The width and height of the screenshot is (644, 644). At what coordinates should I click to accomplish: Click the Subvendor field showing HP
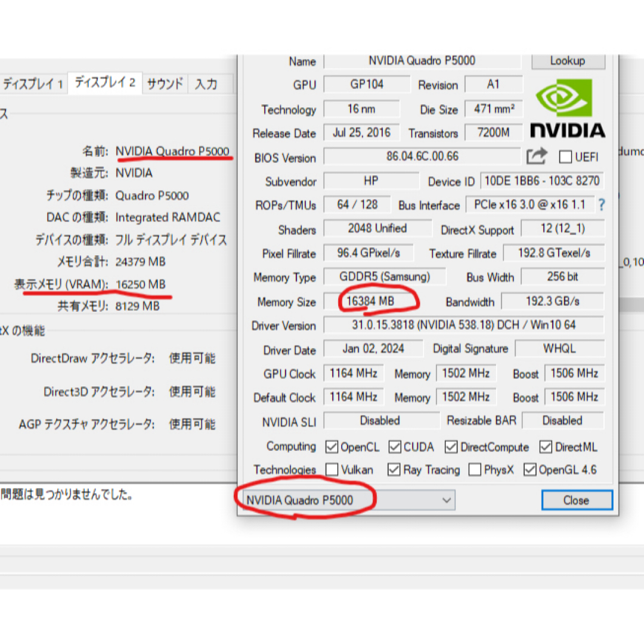[371, 181]
